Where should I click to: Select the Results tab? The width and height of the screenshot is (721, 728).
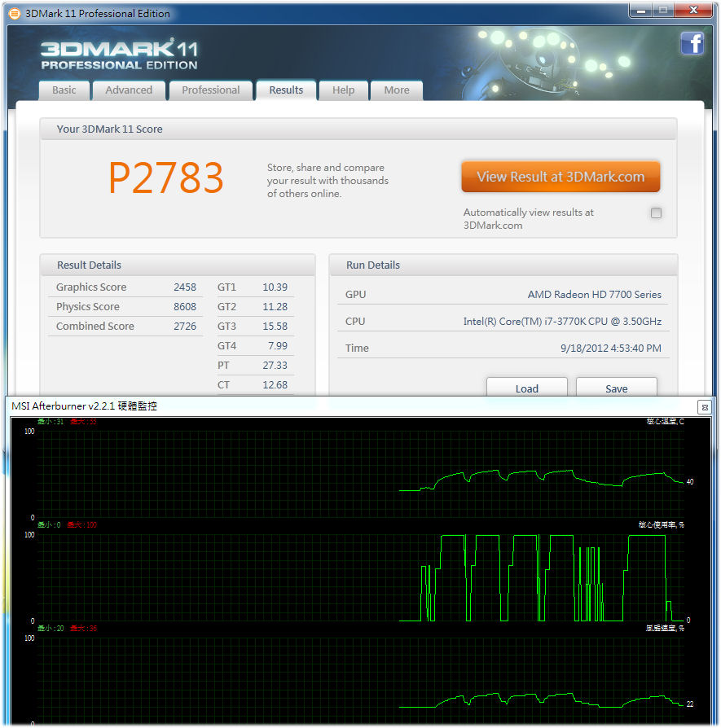click(x=286, y=90)
